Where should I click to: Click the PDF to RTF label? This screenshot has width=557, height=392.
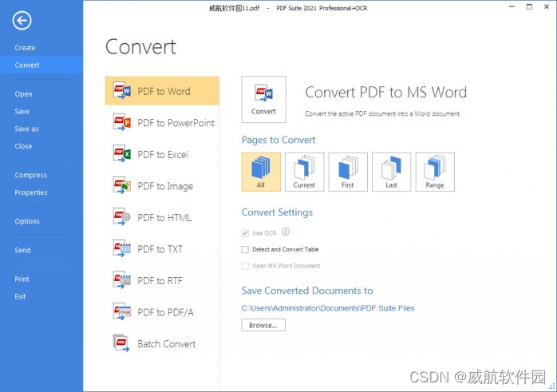click(160, 281)
